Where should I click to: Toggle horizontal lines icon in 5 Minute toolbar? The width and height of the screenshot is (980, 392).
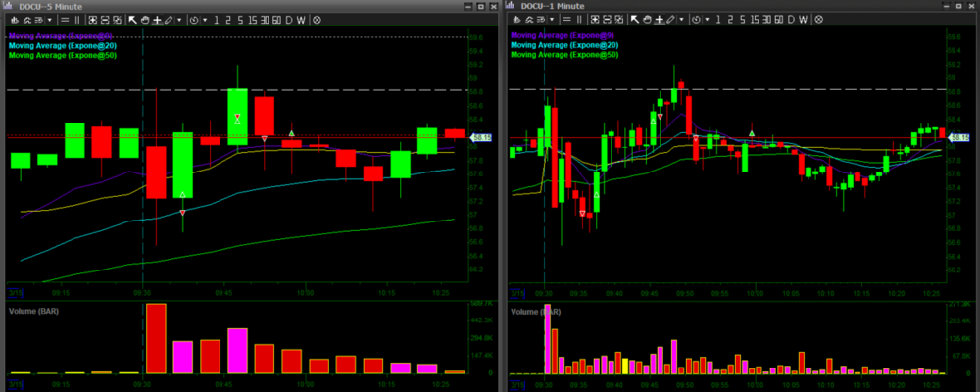[64, 19]
